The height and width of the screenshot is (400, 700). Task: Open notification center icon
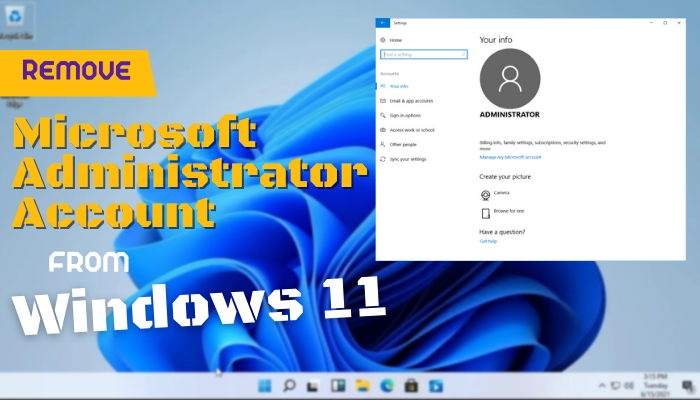pyautogui.click(x=688, y=386)
